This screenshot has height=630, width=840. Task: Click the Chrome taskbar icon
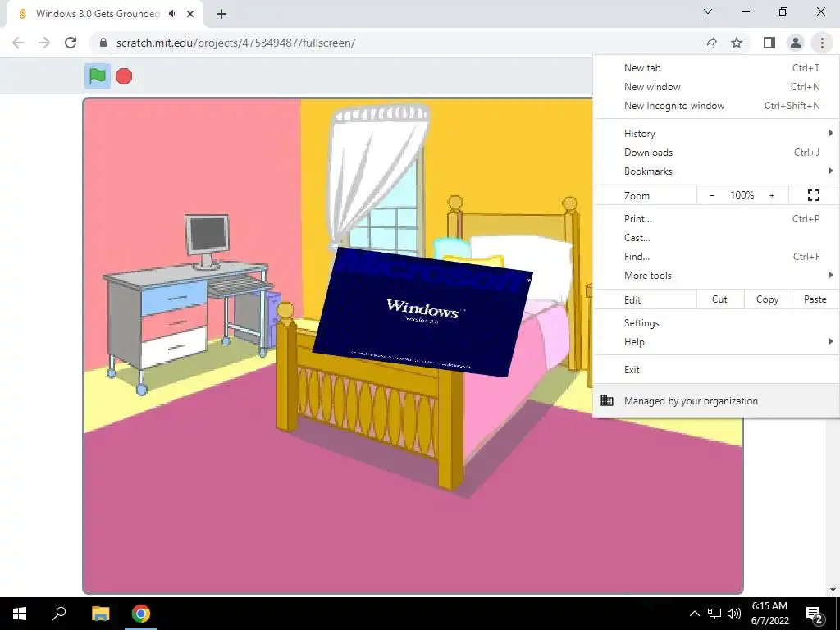tap(141, 614)
